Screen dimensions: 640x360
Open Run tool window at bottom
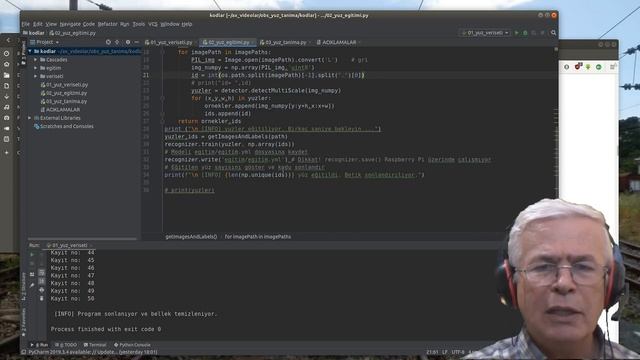40,345
